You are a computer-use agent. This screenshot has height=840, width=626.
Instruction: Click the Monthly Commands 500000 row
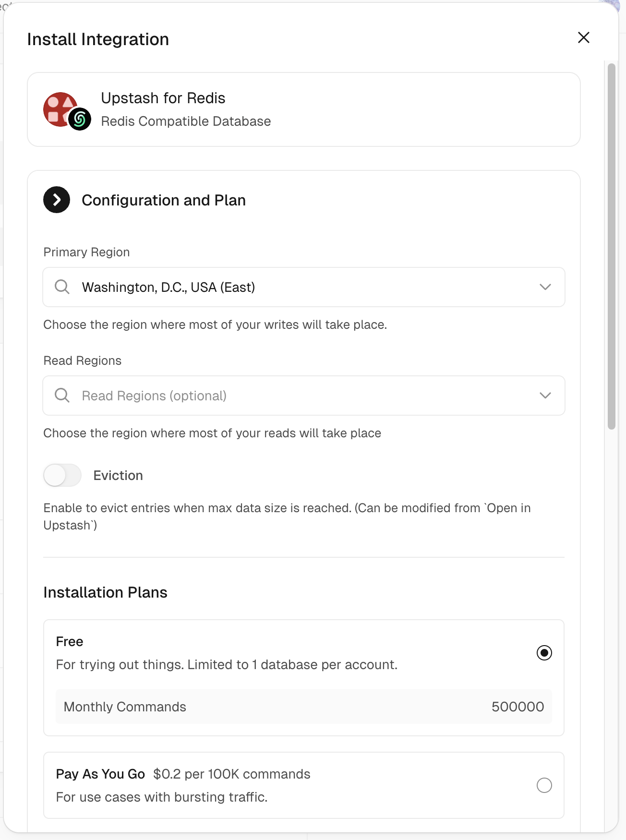coord(304,707)
